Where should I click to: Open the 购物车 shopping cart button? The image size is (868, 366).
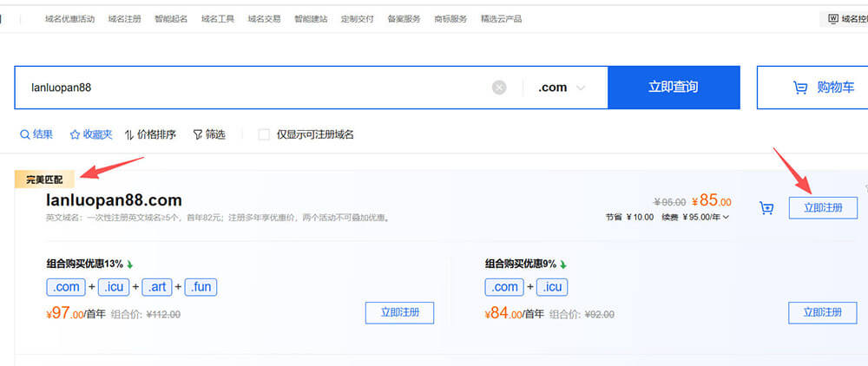pyautogui.click(x=812, y=88)
